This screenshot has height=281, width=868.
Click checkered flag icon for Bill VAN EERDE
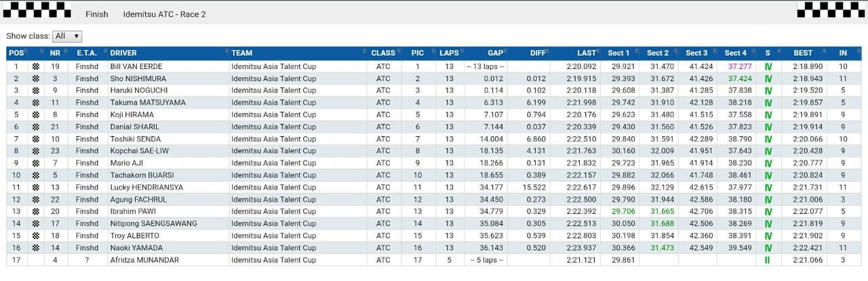click(x=36, y=67)
